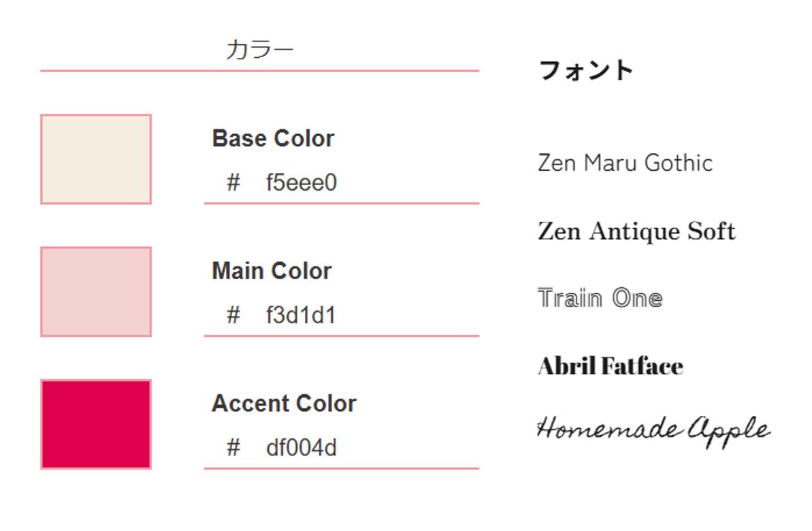Select the outlined Train One font

[x=600, y=298]
